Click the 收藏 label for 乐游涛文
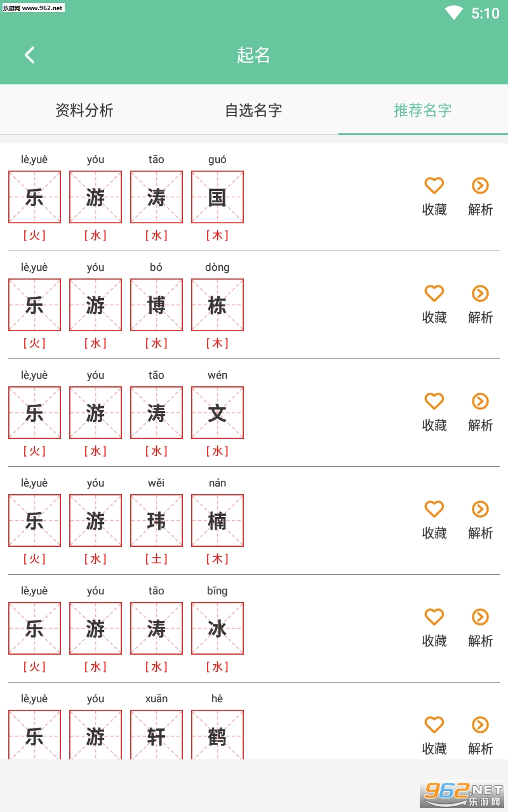 (x=434, y=425)
